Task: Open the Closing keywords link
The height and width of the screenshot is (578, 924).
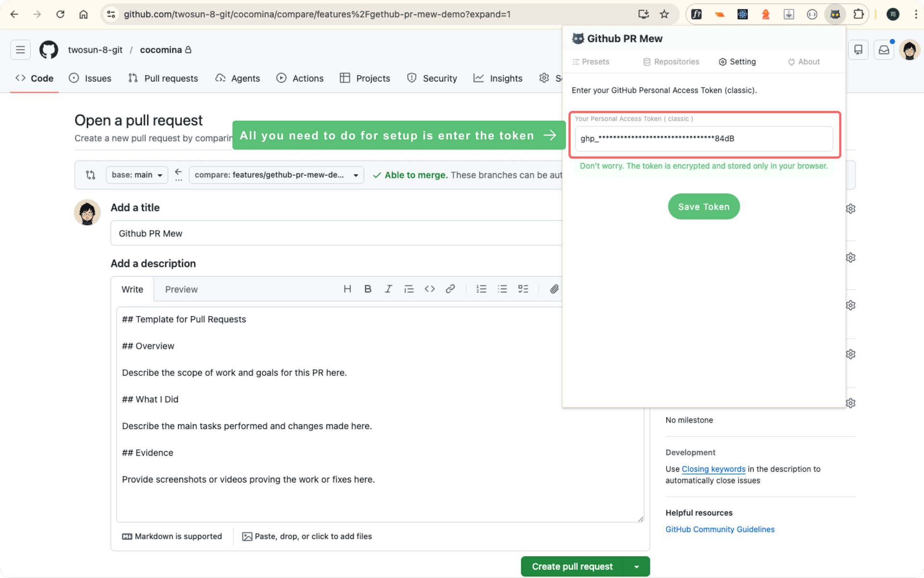Action: 713,469
